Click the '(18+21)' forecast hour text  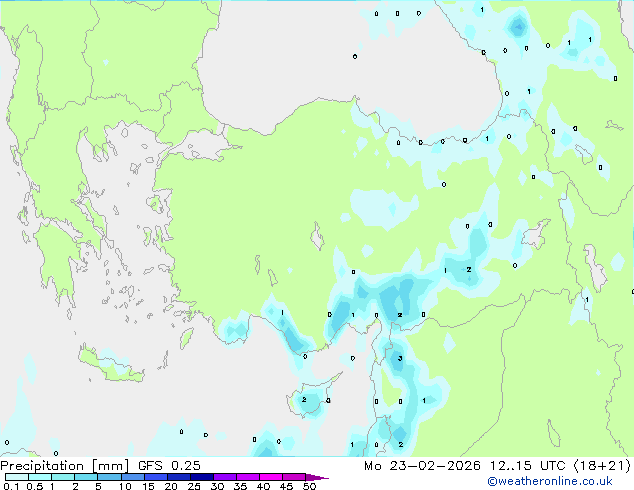click(602, 466)
